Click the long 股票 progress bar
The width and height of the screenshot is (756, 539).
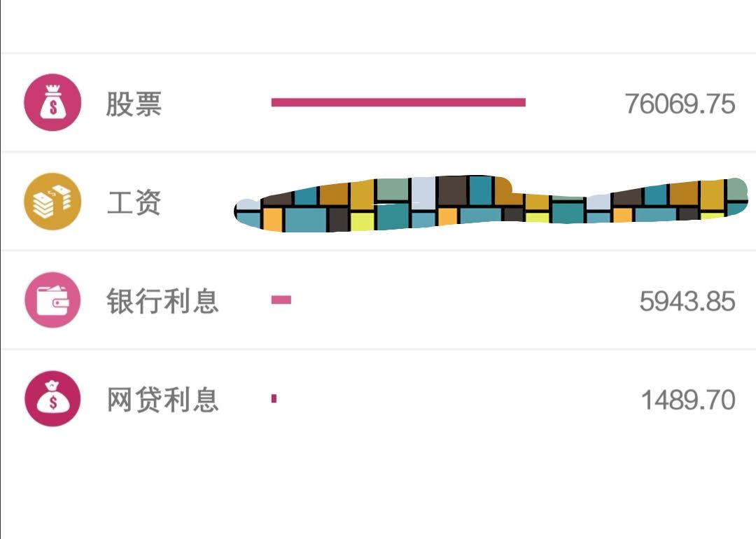click(x=398, y=102)
